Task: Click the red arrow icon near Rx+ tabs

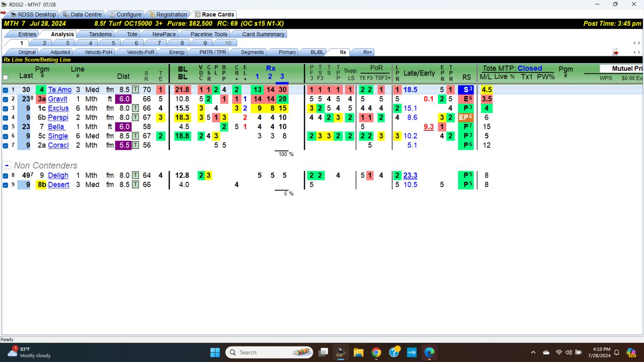Action: tap(616, 52)
